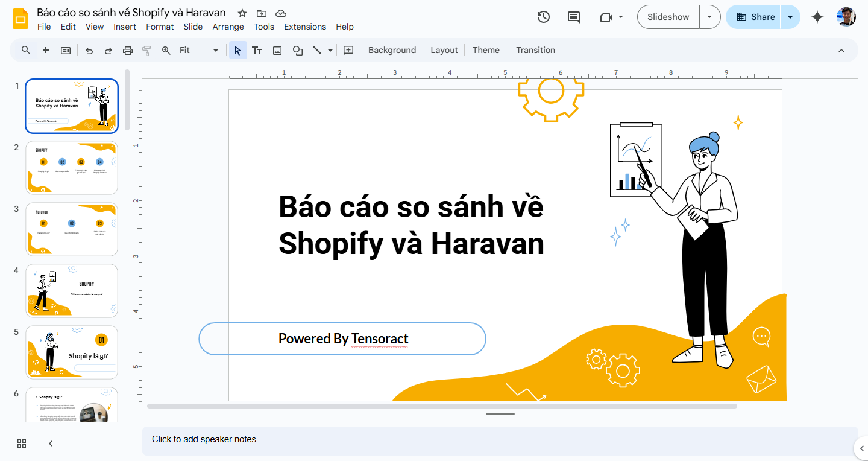Expand the Line tool options arrow
Viewport: 868px width, 461px height.
point(330,51)
